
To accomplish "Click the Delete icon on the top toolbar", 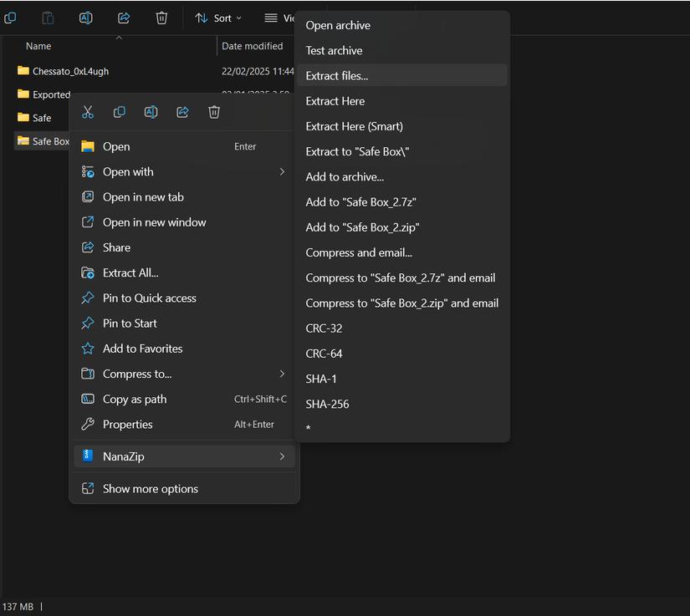I will click(161, 17).
